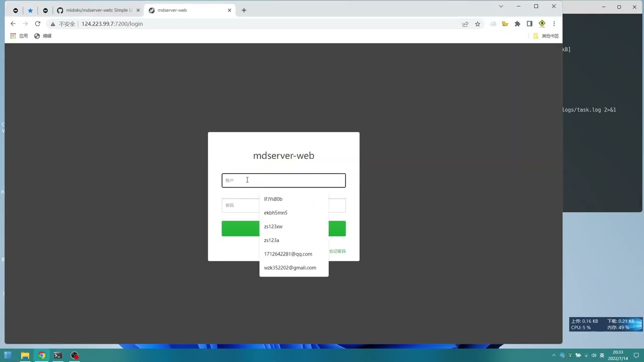Open the Windows Start menu
Image resolution: width=644 pixels, height=362 pixels.
[x=8, y=355]
